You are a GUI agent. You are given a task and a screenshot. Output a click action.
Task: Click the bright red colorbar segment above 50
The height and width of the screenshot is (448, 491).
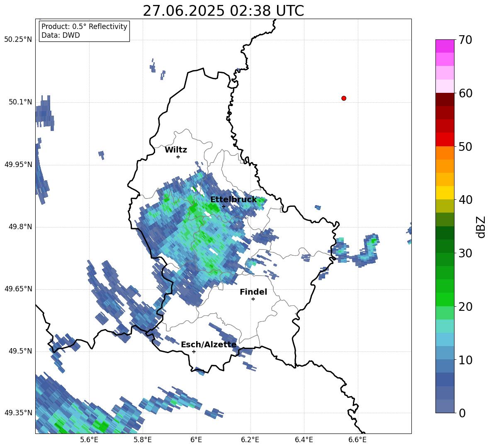(445, 140)
